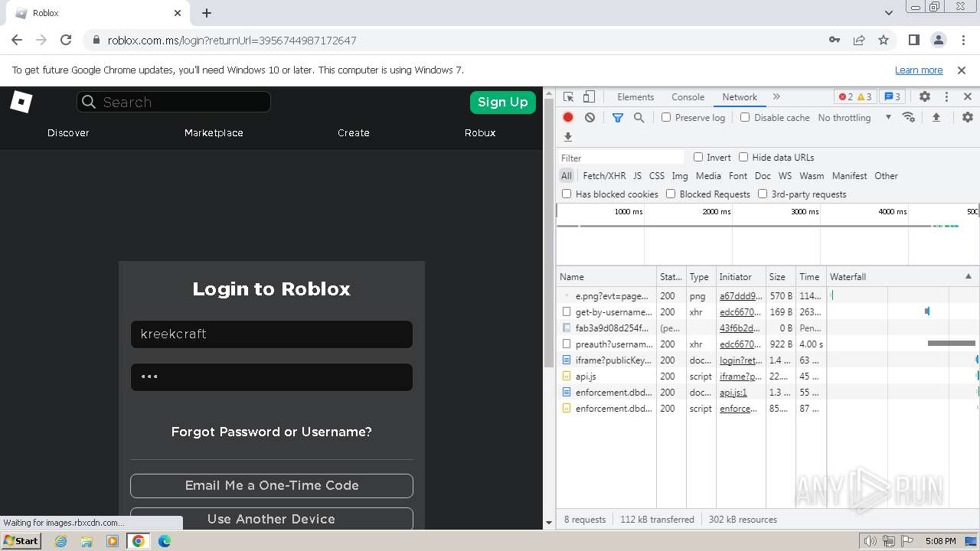Tick checkbox next to preauth request
This screenshot has width=980, height=551.
pos(567,344)
